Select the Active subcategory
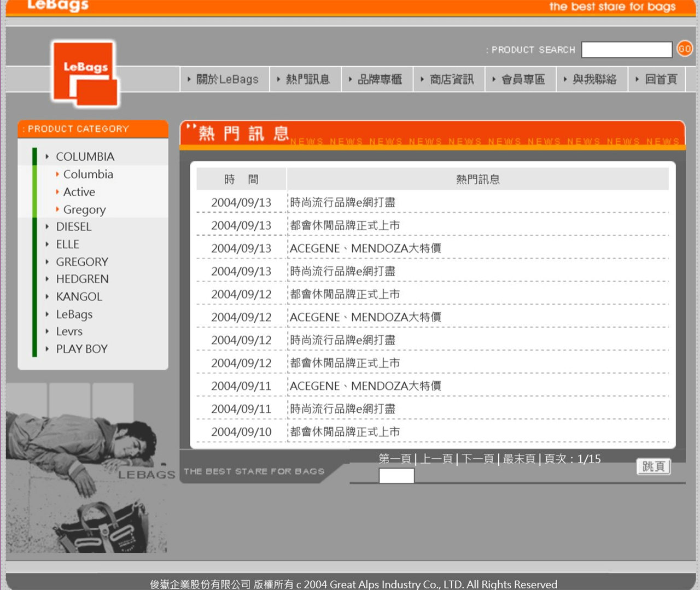 (79, 192)
